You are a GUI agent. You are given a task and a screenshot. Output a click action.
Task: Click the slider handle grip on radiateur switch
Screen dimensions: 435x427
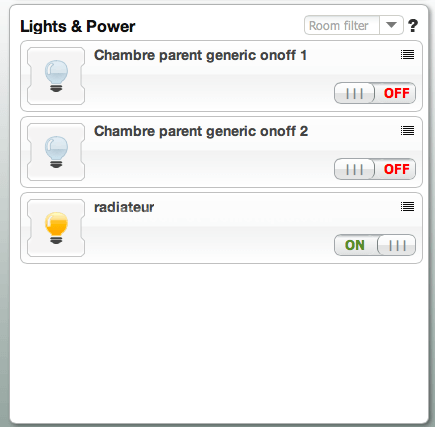397,245
